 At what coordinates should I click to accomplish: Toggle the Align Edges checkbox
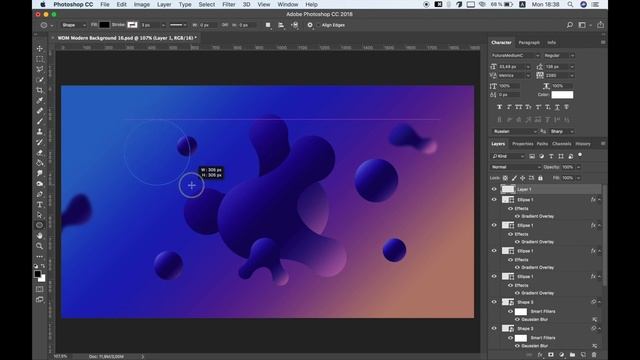point(318,25)
